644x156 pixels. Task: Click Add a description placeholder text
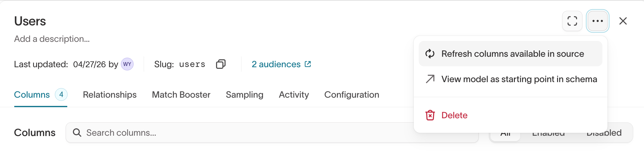pyautogui.click(x=52, y=39)
